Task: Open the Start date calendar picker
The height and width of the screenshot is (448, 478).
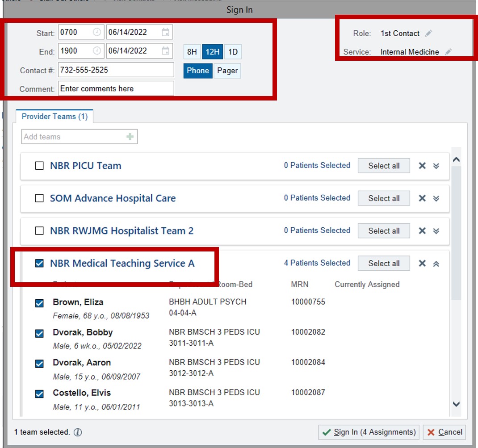Action: point(166,32)
